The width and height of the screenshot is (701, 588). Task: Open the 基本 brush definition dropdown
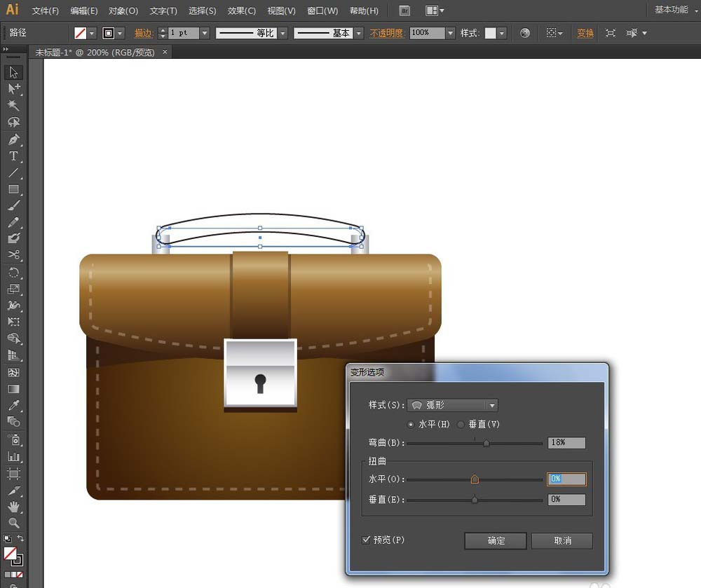(359, 33)
